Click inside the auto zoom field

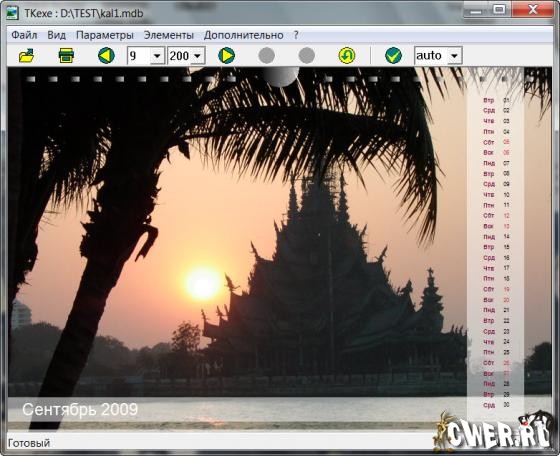point(431,56)
